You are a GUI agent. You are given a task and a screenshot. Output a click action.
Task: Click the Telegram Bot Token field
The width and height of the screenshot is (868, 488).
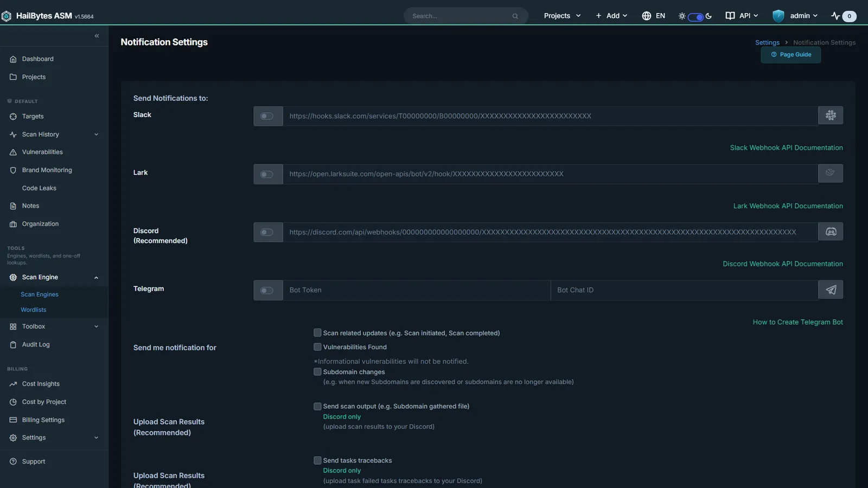coord(417,290)
